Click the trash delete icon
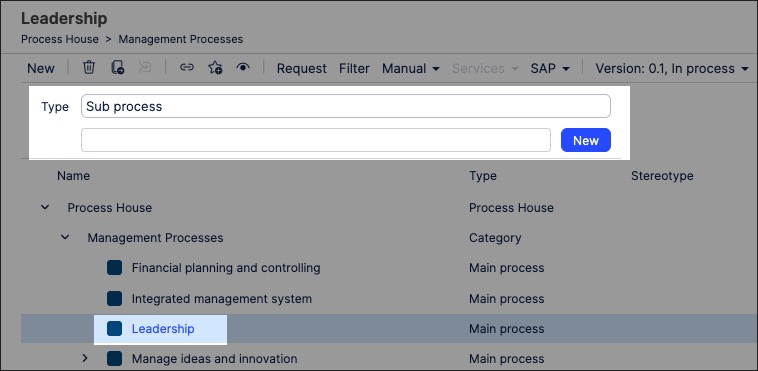This screenshot has height=371, width=758. point(89,68)
